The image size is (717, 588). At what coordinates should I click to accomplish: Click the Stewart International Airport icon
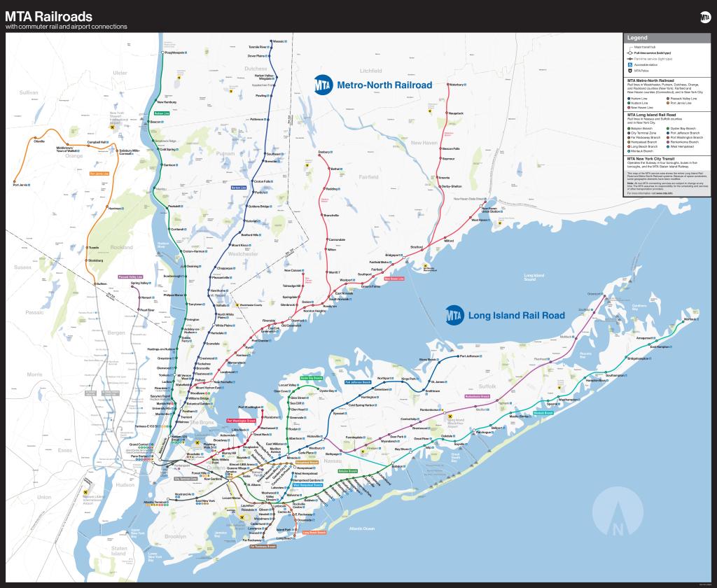(111, 128)
